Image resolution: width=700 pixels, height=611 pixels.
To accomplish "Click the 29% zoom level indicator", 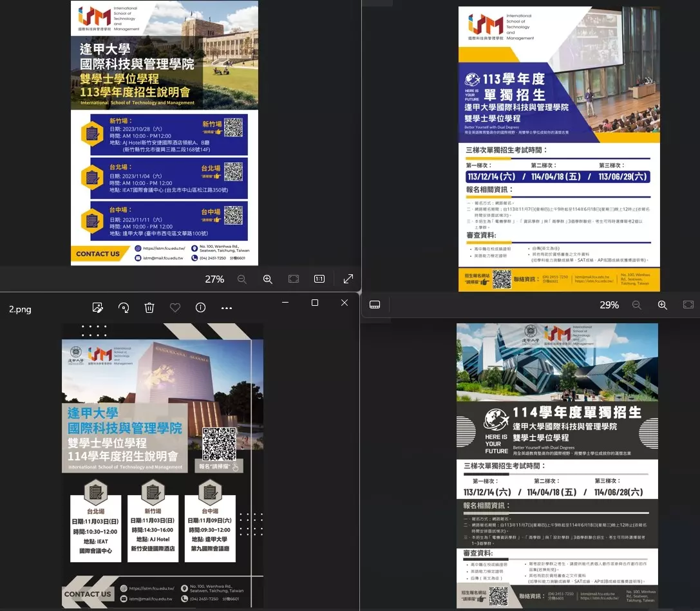I will click(x=609, y=305).
